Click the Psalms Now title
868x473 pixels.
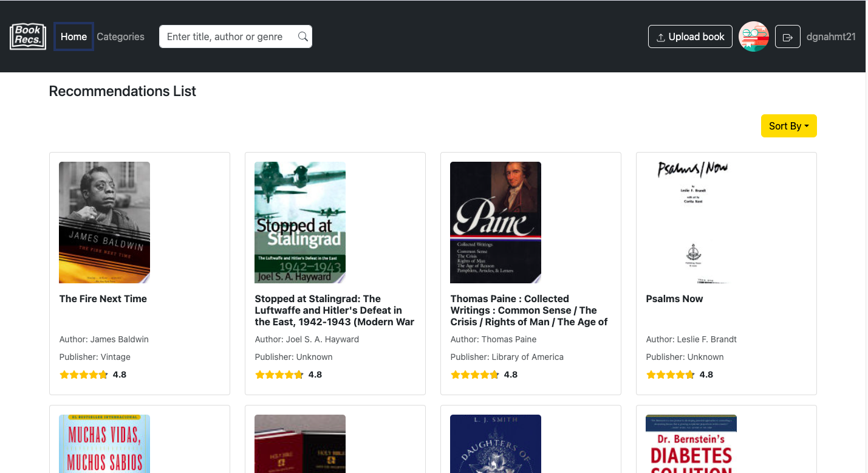674,299
